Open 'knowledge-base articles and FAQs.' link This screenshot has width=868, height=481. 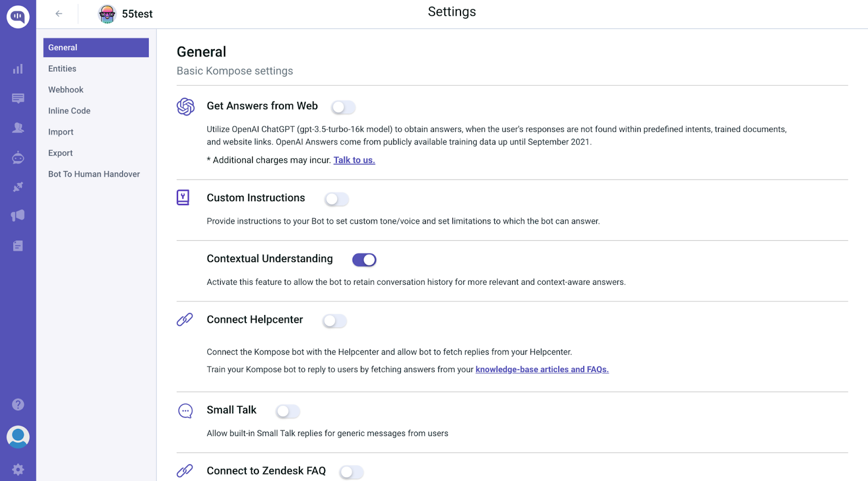[542, 369]
